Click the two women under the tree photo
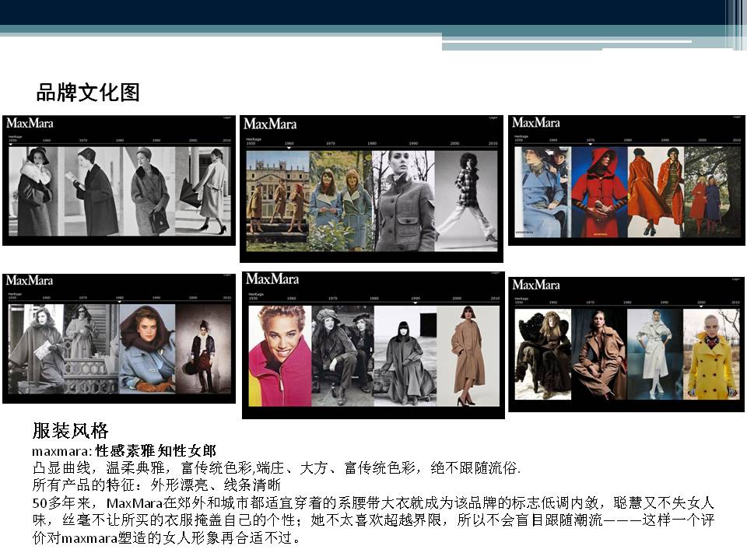747x560 pixels. coord(712,192)
